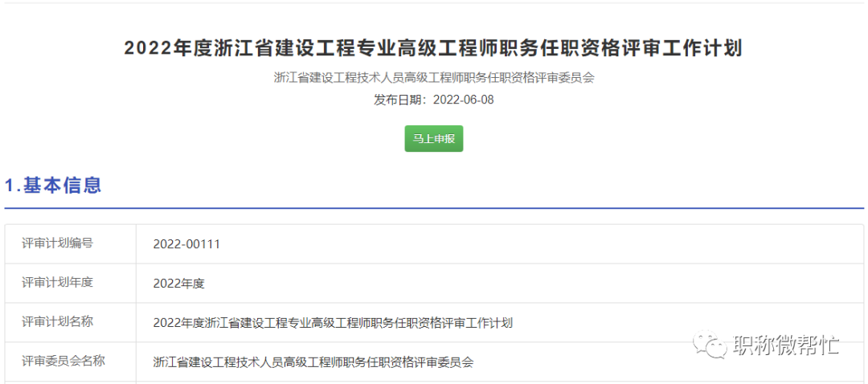Click the committee name subtitle under the title
The width and height of the screenshot is (868, 384).
433,78
